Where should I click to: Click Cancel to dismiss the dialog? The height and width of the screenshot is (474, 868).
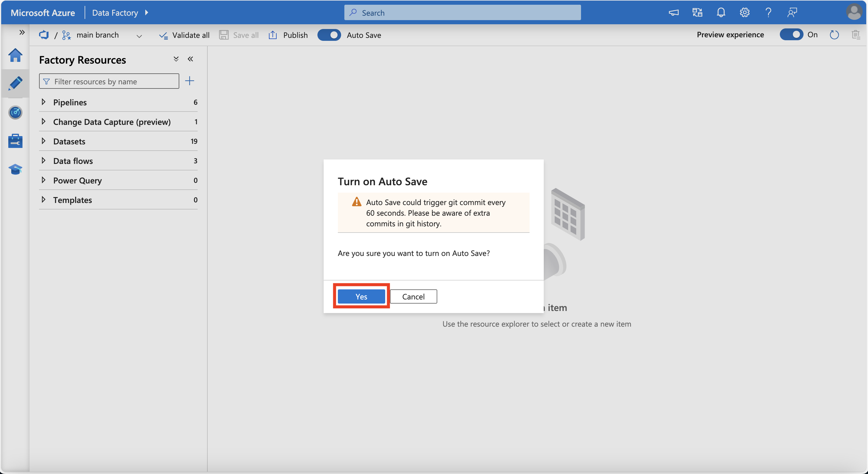414,296
